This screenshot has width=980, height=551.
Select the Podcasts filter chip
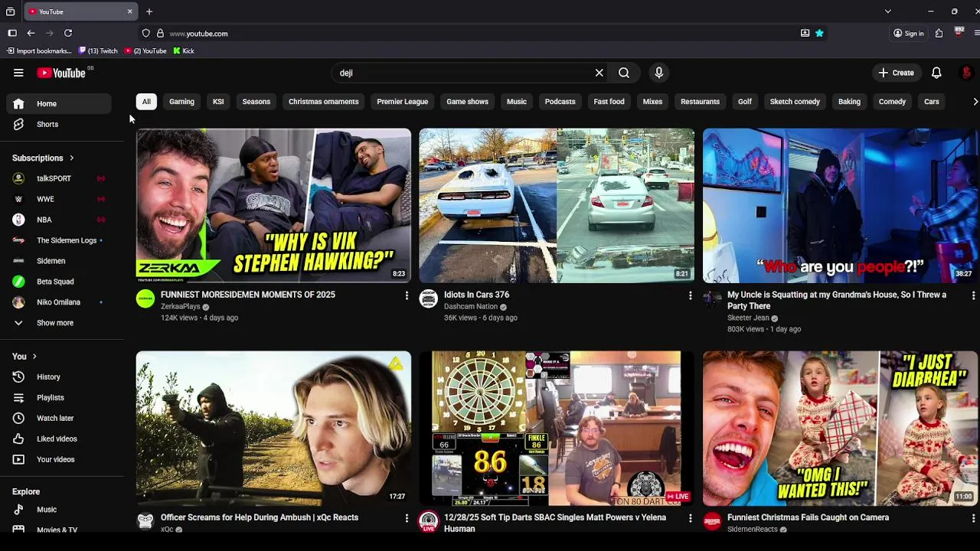point(560,102)
